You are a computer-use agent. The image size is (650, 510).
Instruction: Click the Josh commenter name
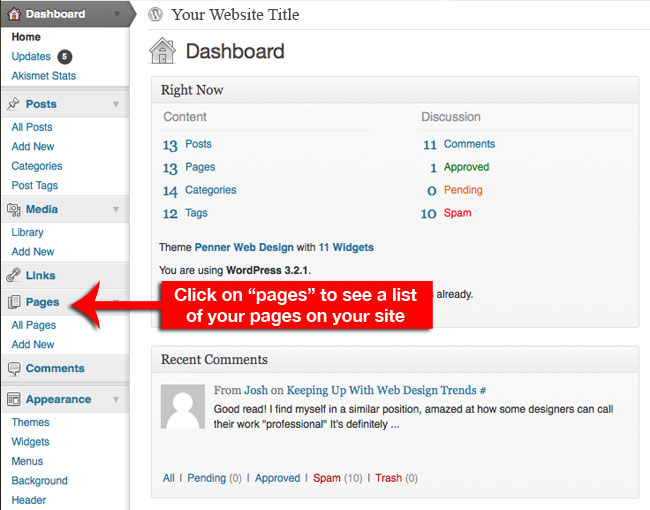[256, 390]
